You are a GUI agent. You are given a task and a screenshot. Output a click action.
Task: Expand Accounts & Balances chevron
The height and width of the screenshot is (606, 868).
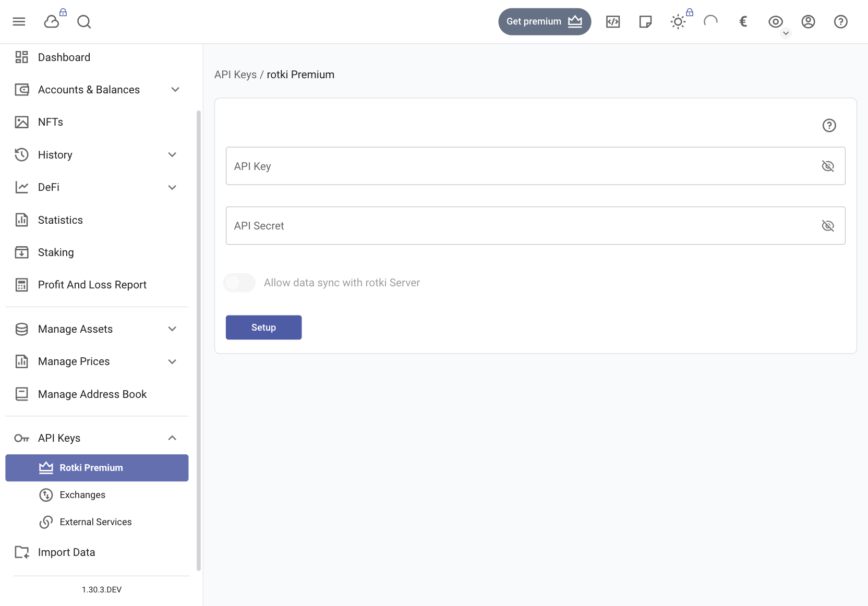(175, 90)
